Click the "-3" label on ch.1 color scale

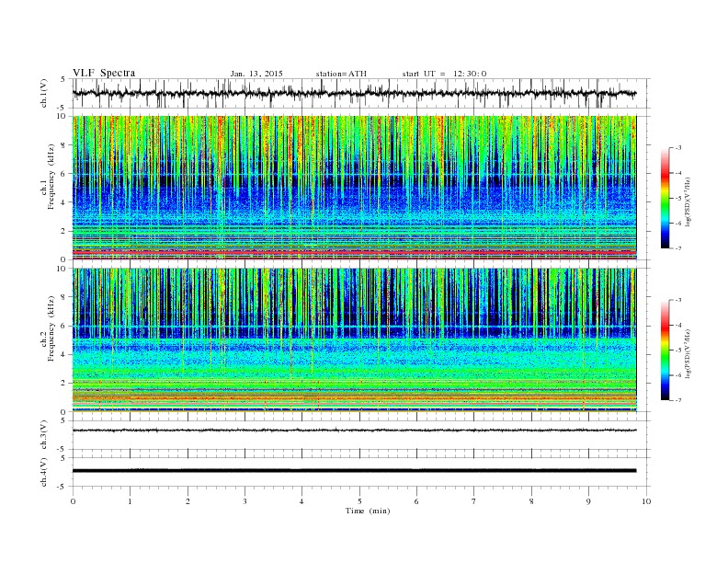pos(677,148)
